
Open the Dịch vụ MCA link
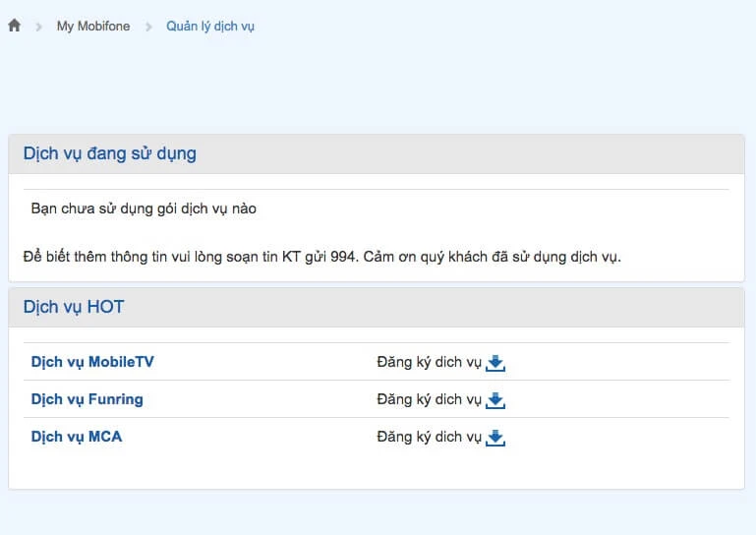77,437
